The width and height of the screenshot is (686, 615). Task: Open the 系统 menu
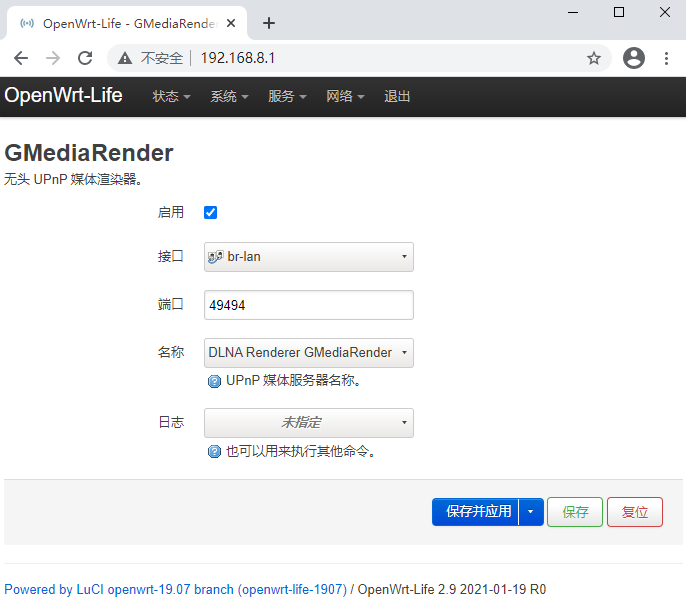pos(229,96)
